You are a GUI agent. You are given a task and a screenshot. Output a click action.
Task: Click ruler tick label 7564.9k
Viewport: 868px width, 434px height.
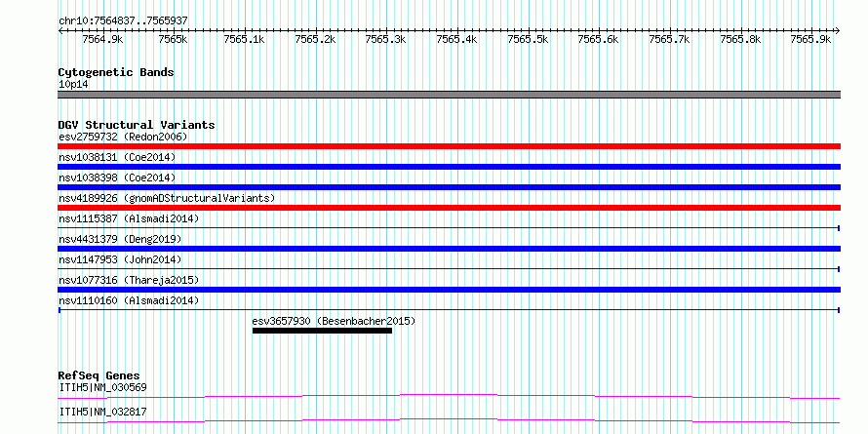coord(102,39)
